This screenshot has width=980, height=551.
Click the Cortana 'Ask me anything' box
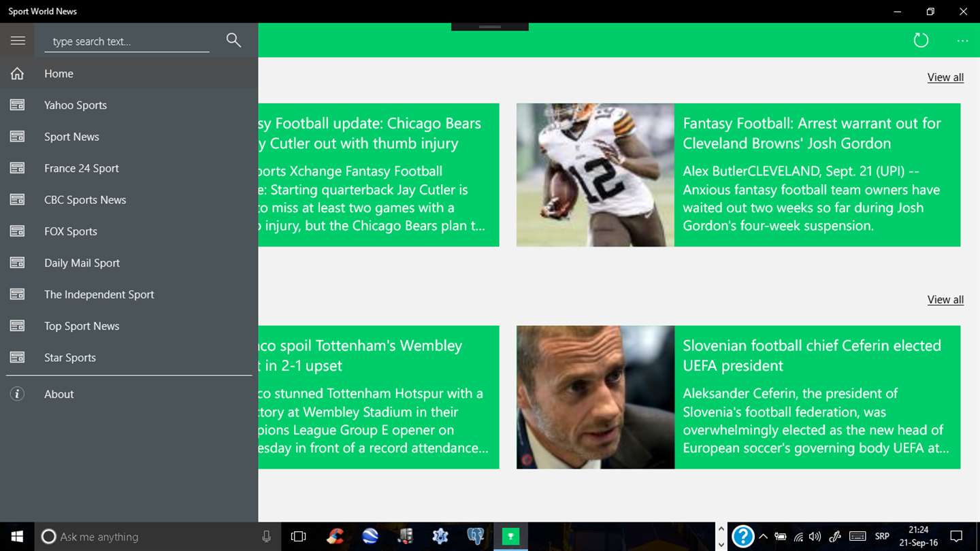pyautogui.click(x=157, y=537)
